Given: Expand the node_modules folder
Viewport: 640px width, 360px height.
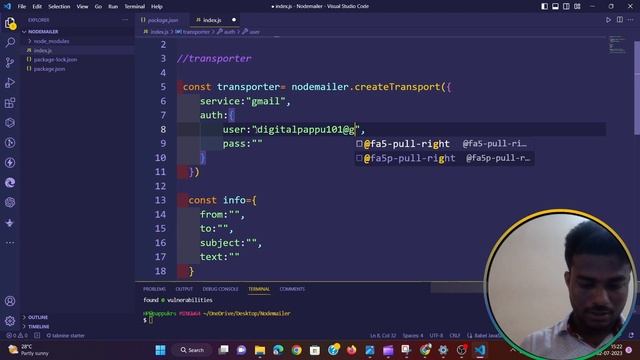Looking at the screenshot, I should [x=51, y=41].
